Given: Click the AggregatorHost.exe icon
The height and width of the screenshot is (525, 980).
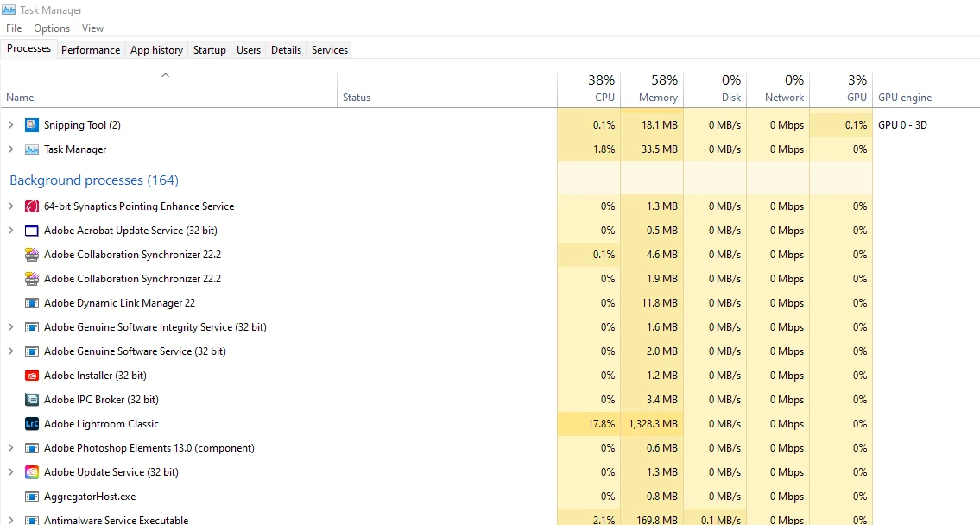Looking at the screenshot, I should [32, 497].
